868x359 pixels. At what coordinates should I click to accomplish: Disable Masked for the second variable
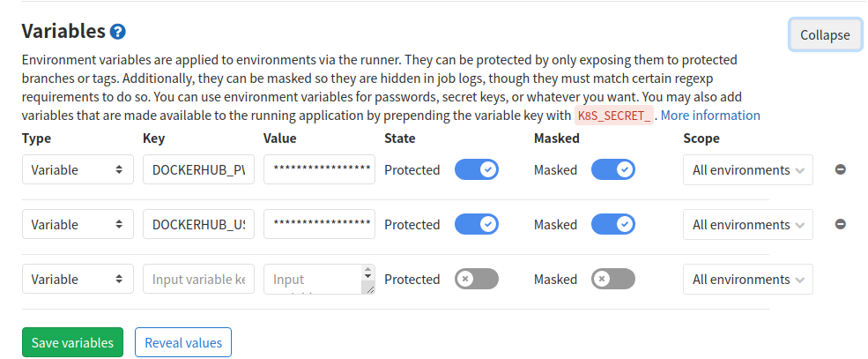(613, 224)
